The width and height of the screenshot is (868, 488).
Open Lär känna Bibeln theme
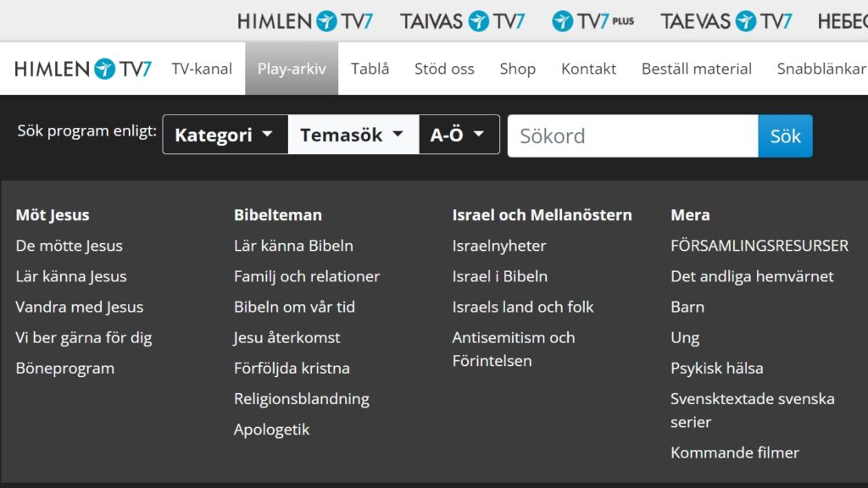click(x=293, y=246)
